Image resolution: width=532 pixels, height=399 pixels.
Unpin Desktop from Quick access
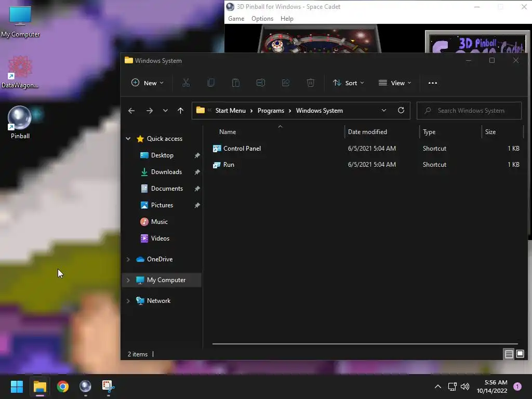tap(197, 155)
